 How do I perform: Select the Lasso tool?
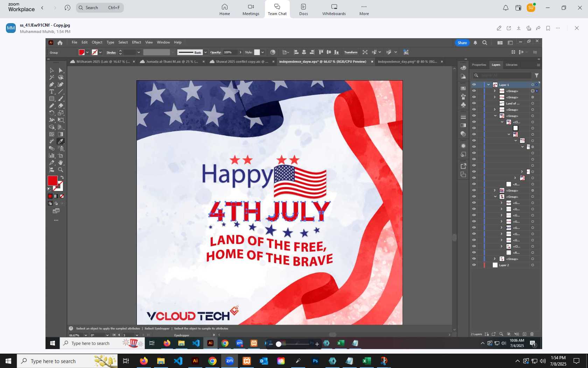(61, 77)
